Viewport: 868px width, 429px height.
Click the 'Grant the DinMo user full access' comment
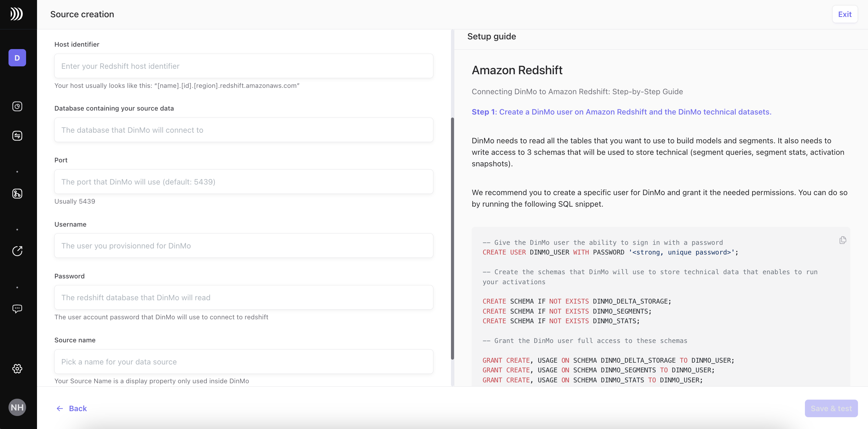(585, 341)
